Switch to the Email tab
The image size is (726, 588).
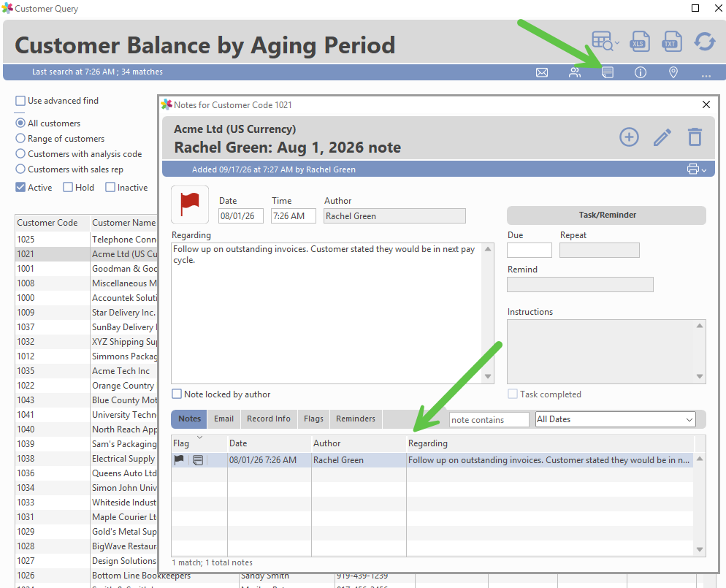pyautogui.click(x=223, y=419)
